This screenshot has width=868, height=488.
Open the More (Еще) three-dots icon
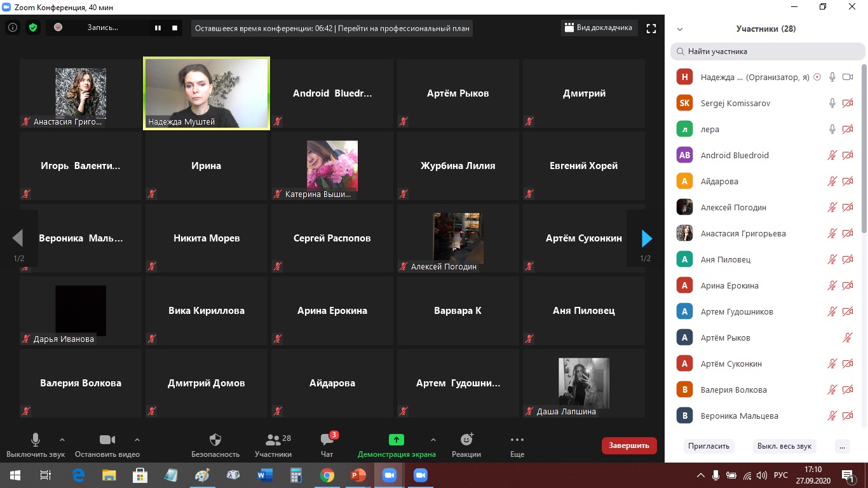click(x=517, y=440)
